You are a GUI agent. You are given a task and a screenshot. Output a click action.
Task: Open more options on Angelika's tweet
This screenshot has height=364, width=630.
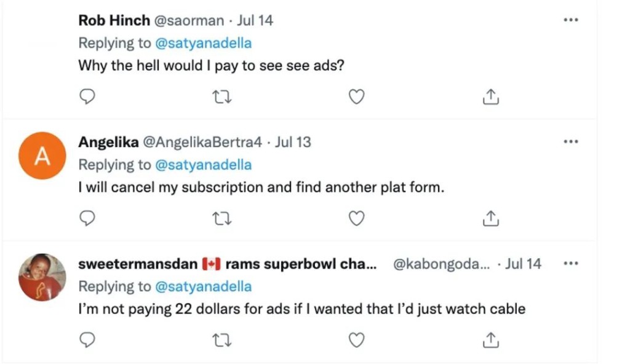tap(571, 142)
